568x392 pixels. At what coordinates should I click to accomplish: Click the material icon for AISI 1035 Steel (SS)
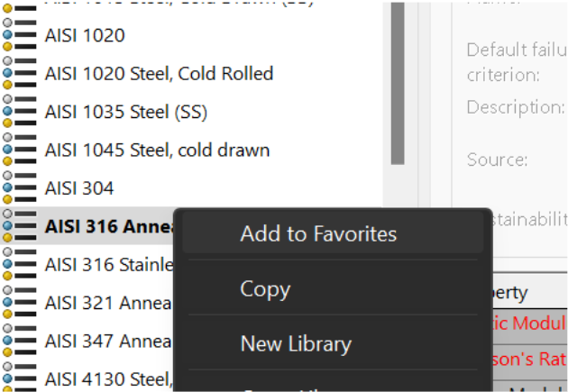18,112
